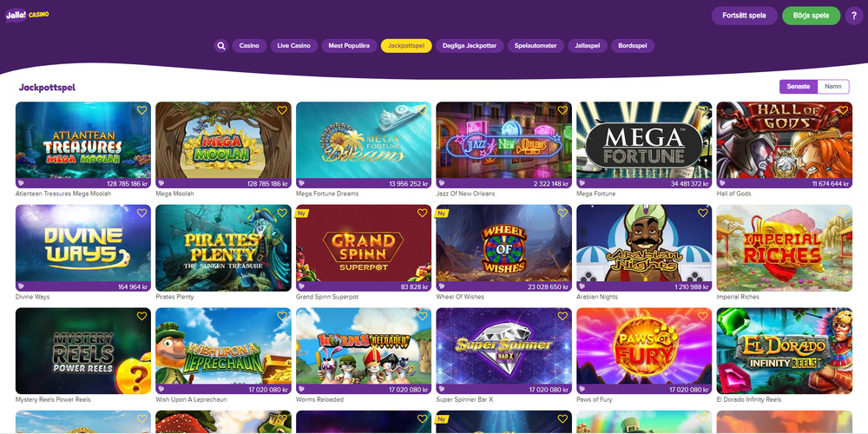Open the Spelautomater category

pyautogui.click(x=536, y=46)
